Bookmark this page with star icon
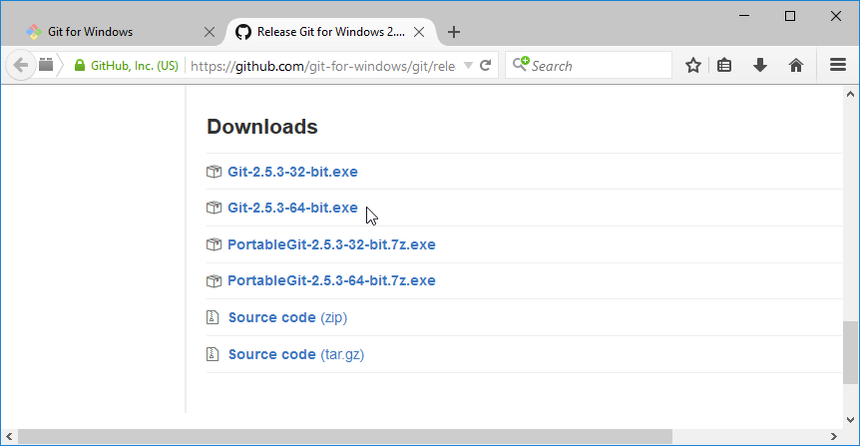The image size is (860, 446). [x=693, y=65]
